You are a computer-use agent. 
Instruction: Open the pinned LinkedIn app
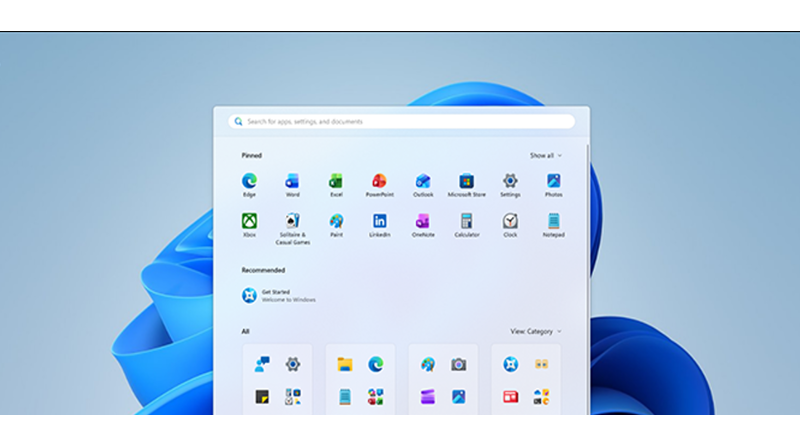pyautogui.click(x=380, y=225)
